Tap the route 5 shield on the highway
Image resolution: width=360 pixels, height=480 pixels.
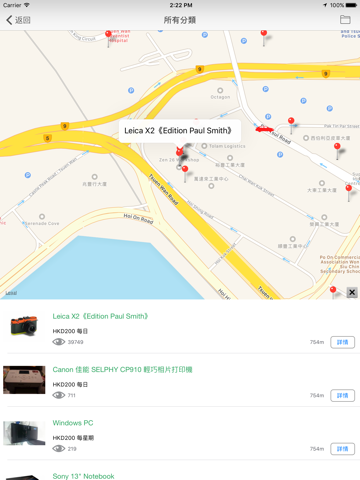[x=48, y=138]
